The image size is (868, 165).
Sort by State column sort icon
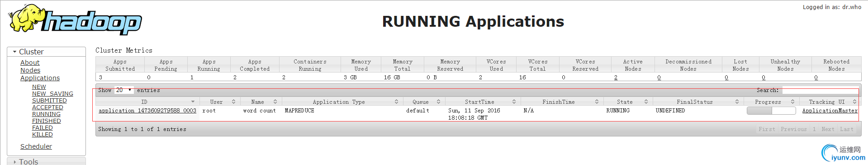point(646,102)
